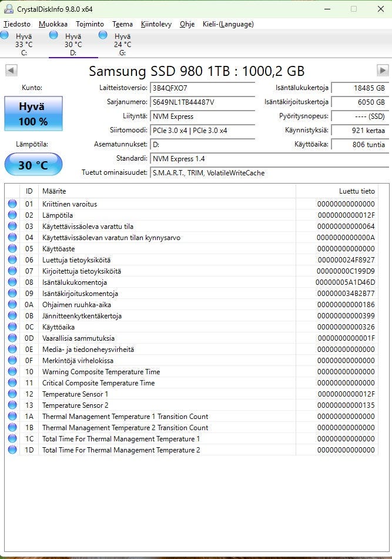Click the Sarjanumero serial number field
This screenshot has height=559, width=392.
[202, 102]
